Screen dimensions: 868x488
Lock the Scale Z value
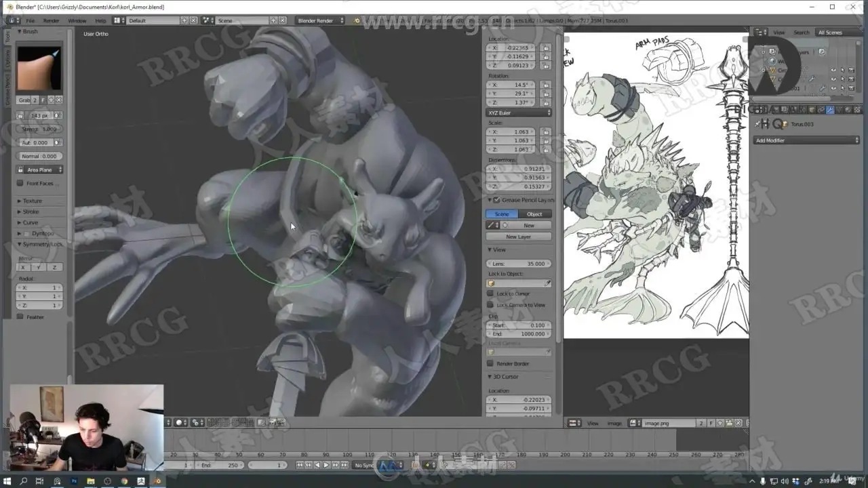tap(546, 149)
